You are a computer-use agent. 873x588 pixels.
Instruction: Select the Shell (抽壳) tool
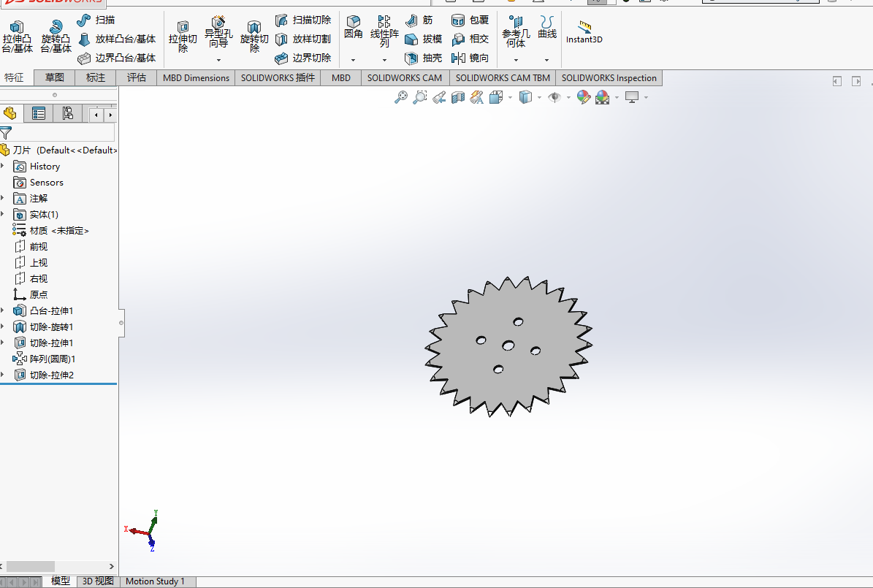[423, 58]
